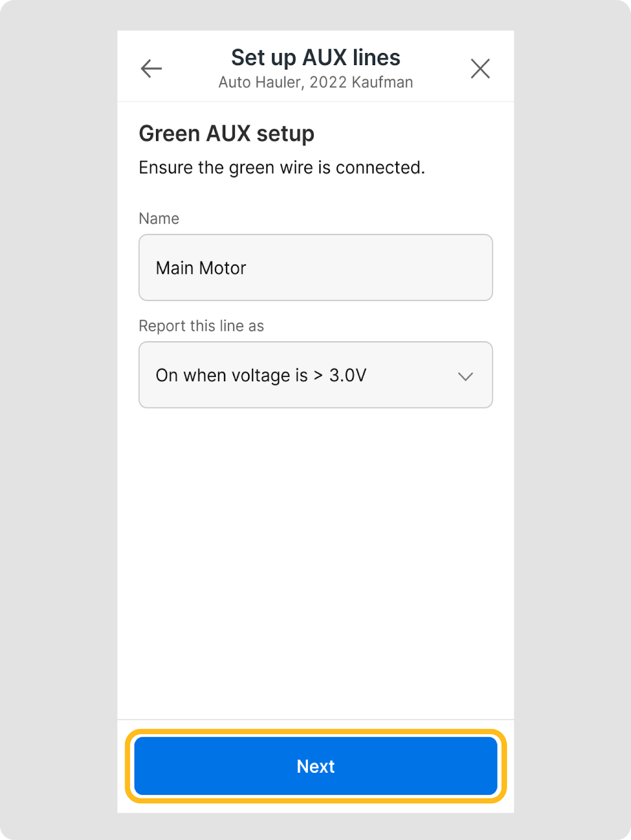Click the "Report this line as" label
Screen dimensions: 631x840
pos(201,326)
